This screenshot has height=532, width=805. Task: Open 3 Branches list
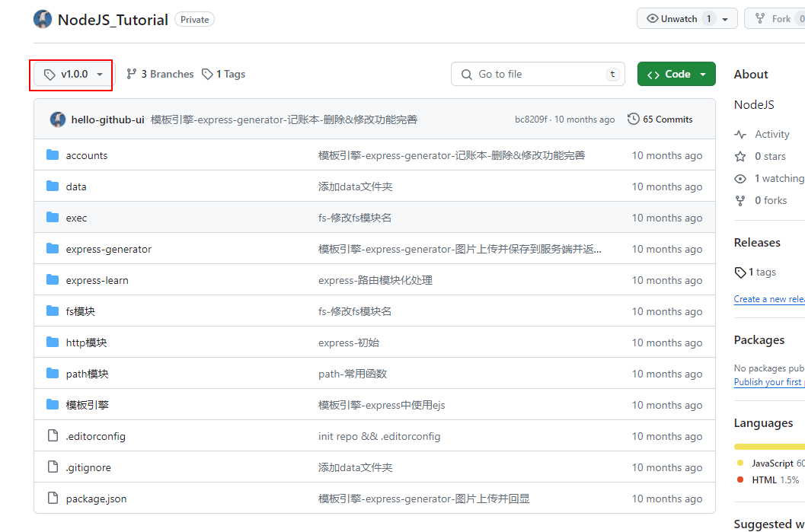coord(160,75)
